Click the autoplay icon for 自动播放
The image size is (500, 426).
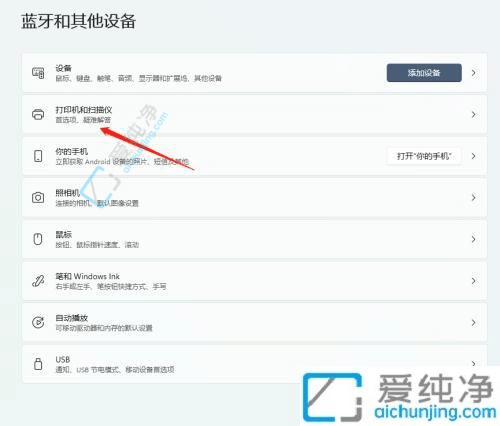pos(38,322)
